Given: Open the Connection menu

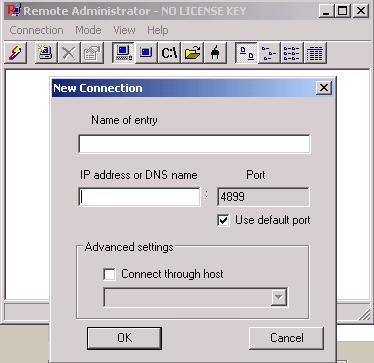Looking at the screenshot, I should [36, 30].
